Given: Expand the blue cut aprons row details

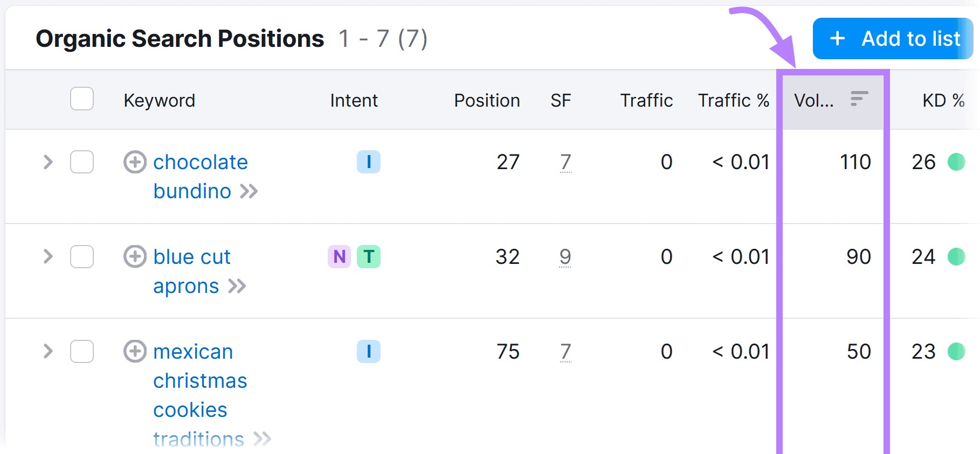Looking at the screenshot, I should (48, 257).
